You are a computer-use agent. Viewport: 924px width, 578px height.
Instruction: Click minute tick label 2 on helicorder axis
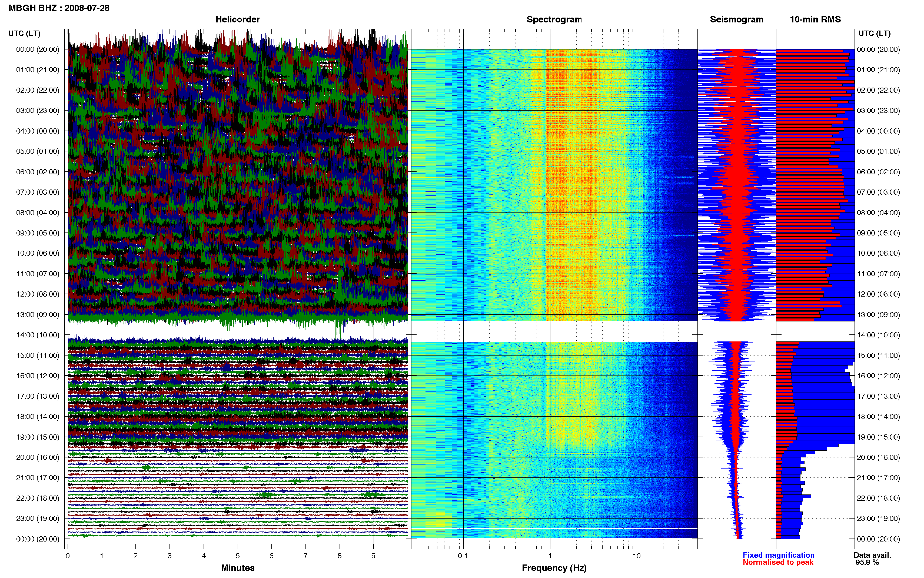click(x=135, y=556)
